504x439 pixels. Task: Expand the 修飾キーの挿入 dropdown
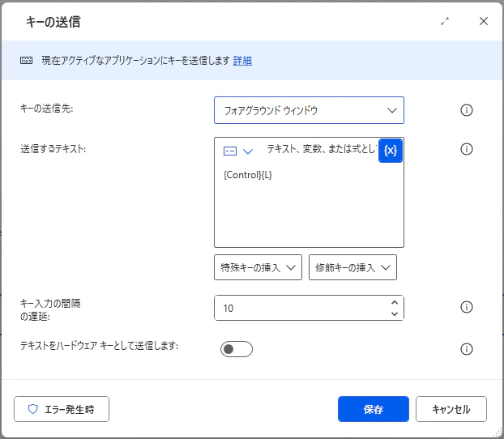(x=352, y=267)
